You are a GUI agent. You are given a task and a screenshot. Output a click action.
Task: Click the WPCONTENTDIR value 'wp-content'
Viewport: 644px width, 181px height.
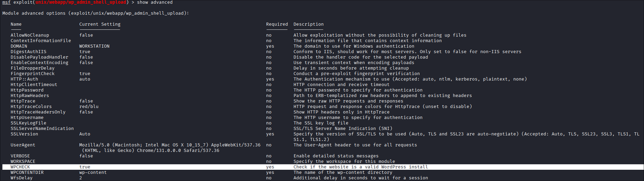tap(93, 173)
